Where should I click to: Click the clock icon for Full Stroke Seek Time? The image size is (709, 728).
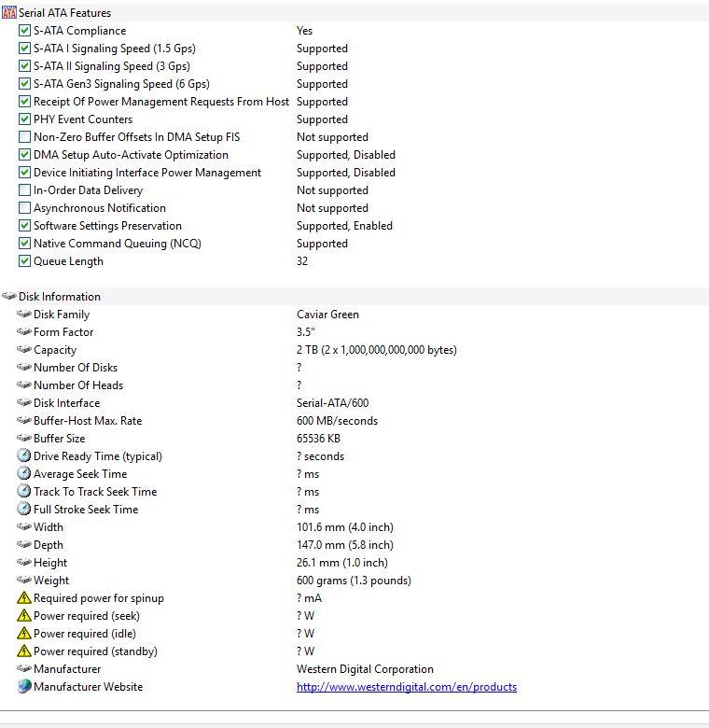point(23,509)
